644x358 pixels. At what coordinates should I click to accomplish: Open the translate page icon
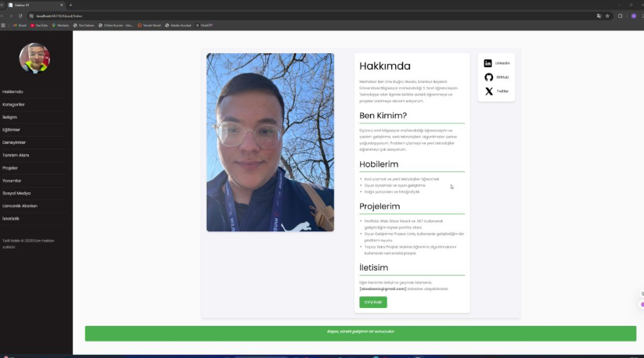[599, 16]
